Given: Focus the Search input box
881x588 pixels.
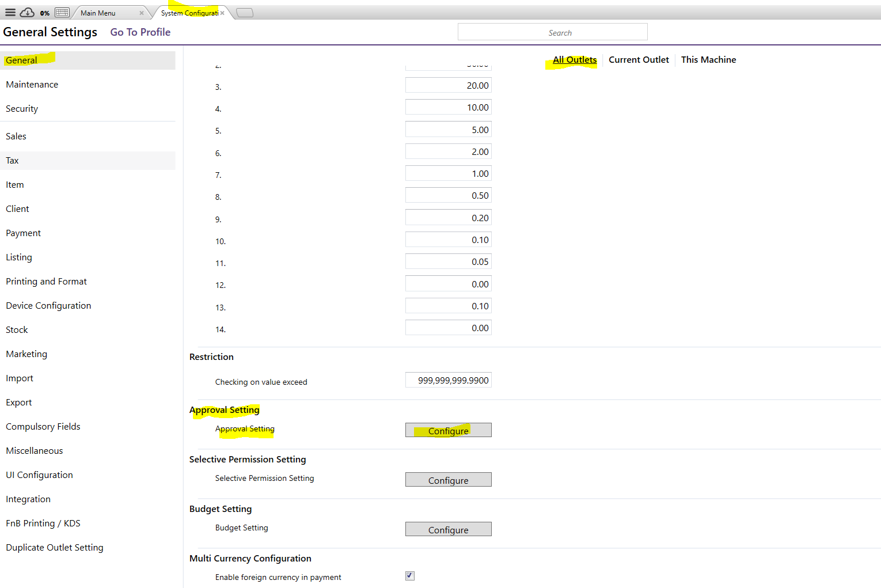Looking at the screenshot, I should tap(552, 32).
